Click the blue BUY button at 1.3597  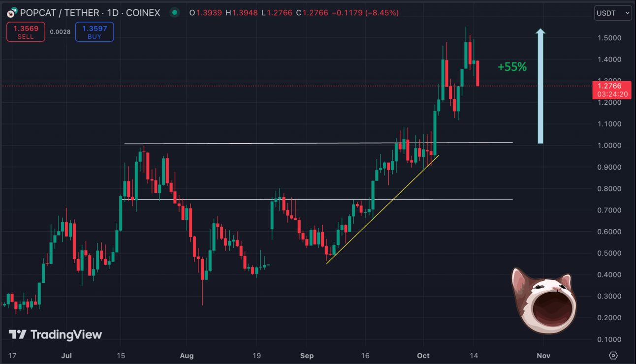pyautogui.click(x=95, y=32)
